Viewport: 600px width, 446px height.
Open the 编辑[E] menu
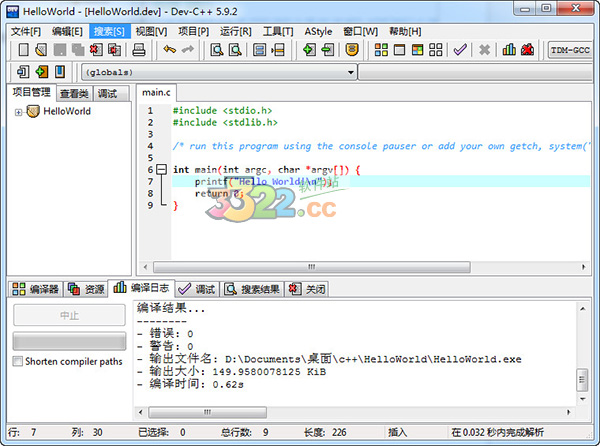coord(67,31)
